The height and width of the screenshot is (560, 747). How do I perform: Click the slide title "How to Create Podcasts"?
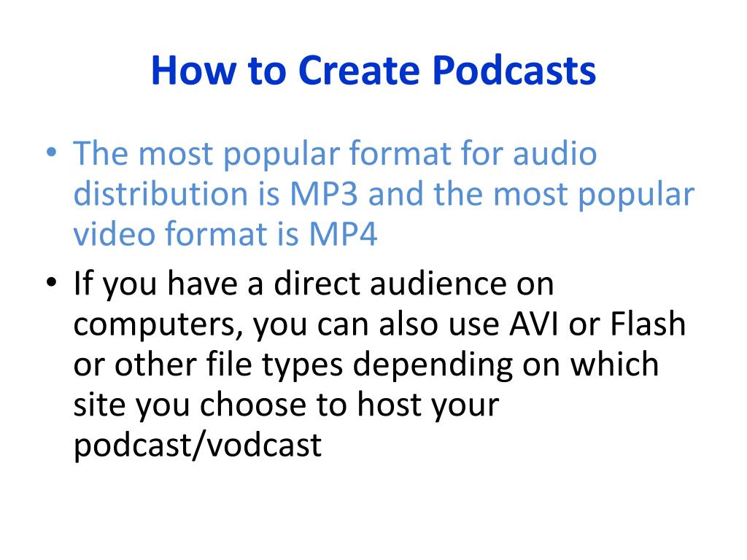(373, 70)
